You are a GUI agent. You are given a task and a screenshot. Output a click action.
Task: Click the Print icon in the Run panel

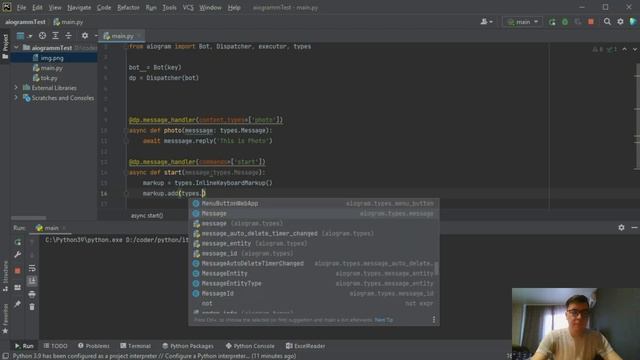point(32,294)
